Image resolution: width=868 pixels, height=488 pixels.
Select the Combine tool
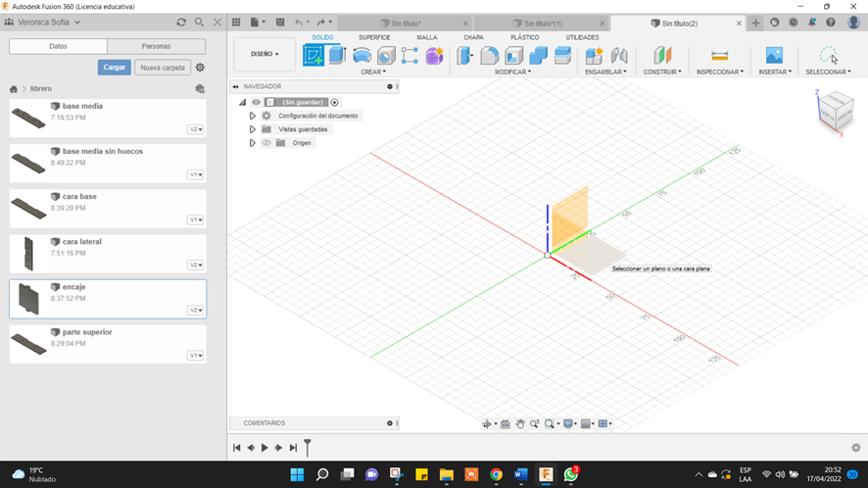point(538,56)
